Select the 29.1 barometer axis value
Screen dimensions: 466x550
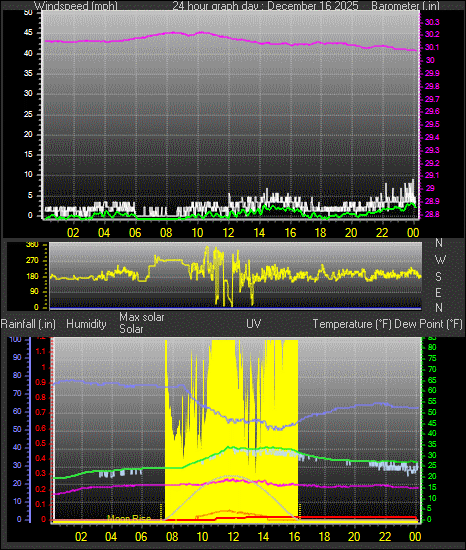pyautogui.click(x=432, y=175)
